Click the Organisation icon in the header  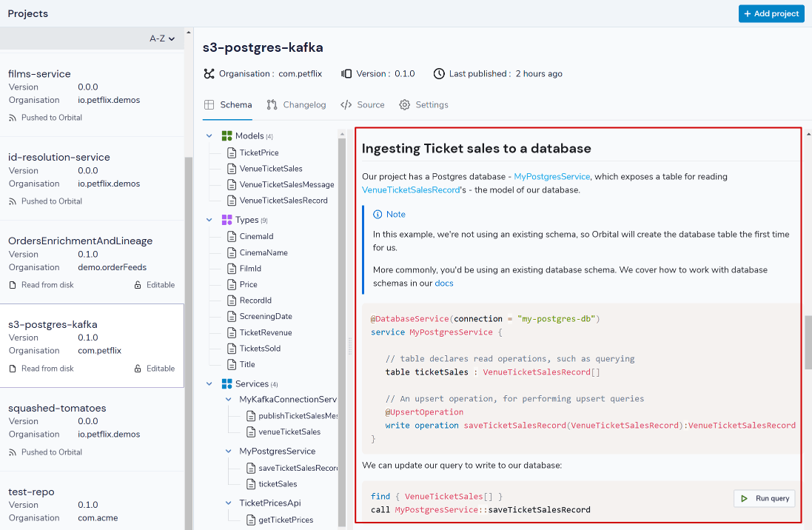click(x=209, y=74)
